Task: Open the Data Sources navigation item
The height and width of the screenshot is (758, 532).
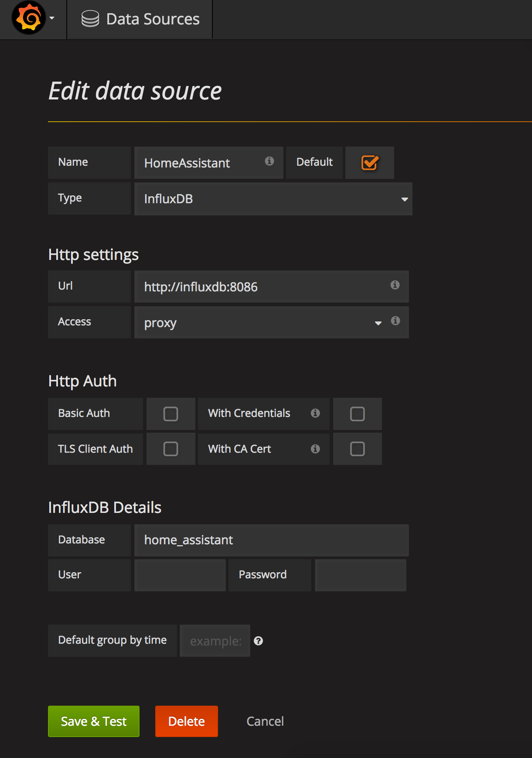Action: pos(140,19)
